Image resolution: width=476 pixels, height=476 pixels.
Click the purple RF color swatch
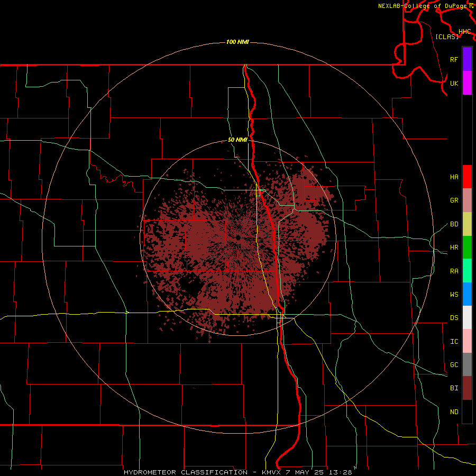[x=467, y=59]
